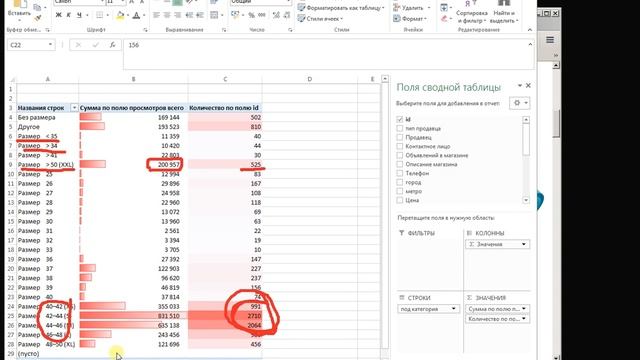Click the fill down icon
Screen dimensions: 640x360
pos(444,7)
